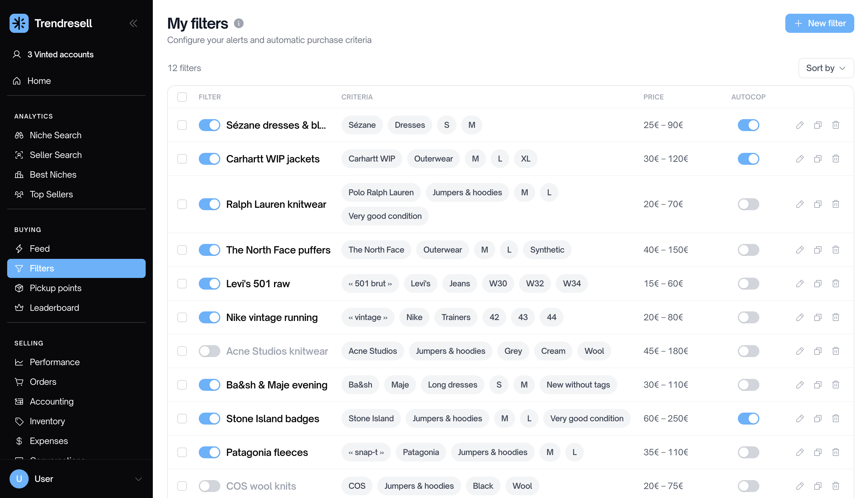The image size is (868, 498).
Task: Delete the Ralph Lauren knitwear filter
Action: 835,204
